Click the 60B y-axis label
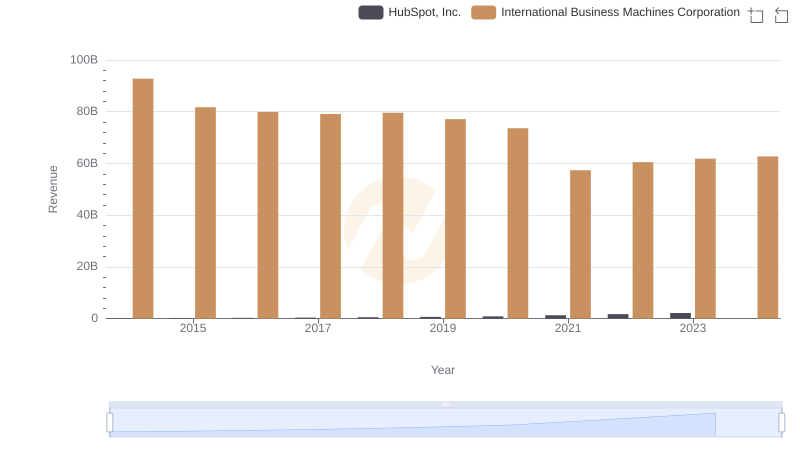Image resolution: width=800 pixels, height=461 pixels. pos(87,163)
